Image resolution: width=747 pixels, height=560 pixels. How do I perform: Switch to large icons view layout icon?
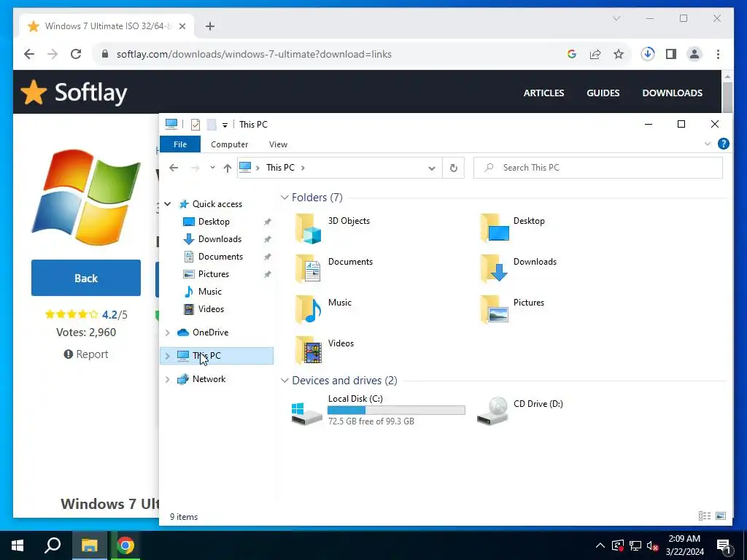point(721,516)
